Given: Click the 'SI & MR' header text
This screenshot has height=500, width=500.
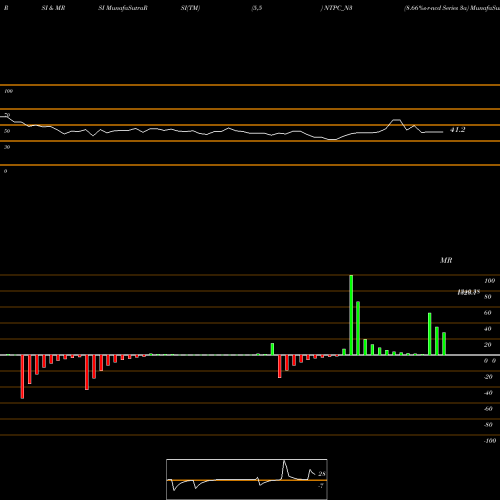Looking at the screenshot, I should 53,8.
